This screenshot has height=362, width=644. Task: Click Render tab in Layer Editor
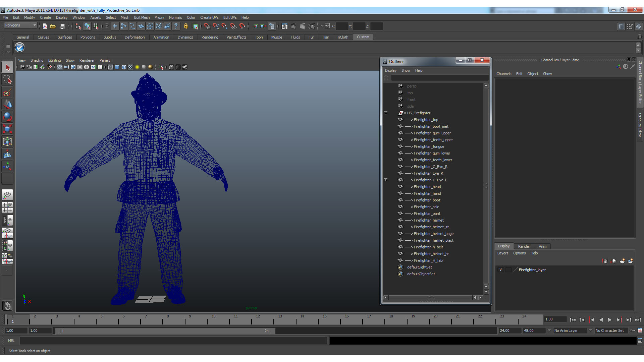pyautogui.click(x=523, y=246)
